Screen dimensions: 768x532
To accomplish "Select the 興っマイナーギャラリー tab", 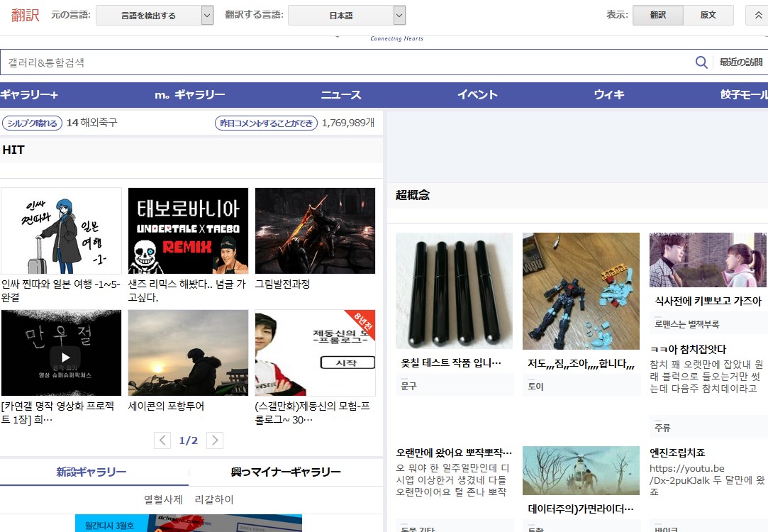I will (286, 472).
